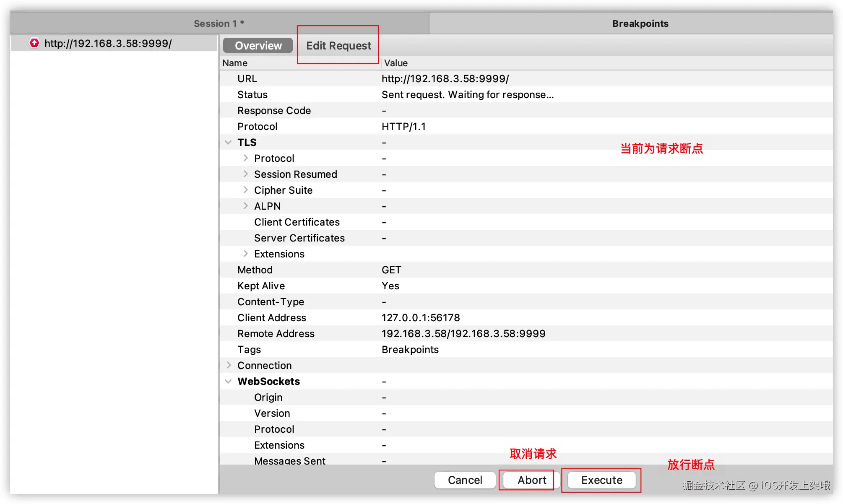Open the Edit Request tab
The image size is (843, 504).
pos(338,46)
